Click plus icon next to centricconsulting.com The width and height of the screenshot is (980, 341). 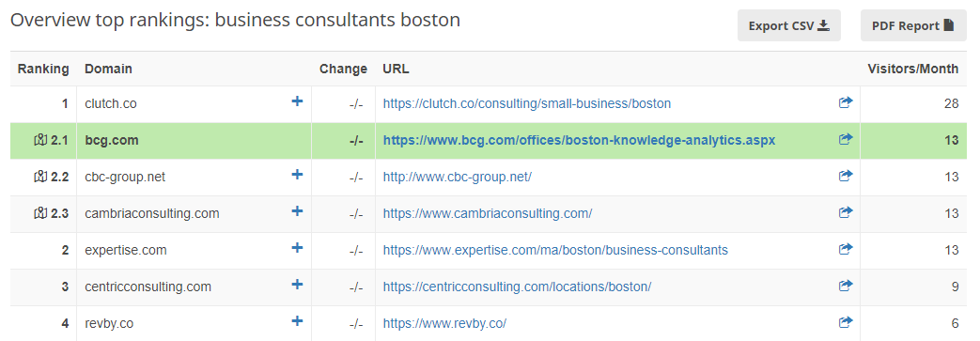click(298, 285)
